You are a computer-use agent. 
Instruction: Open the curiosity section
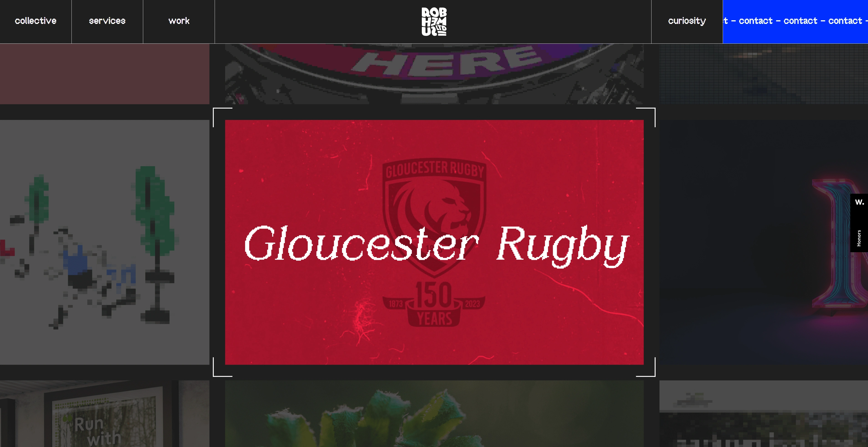[687, 21]
